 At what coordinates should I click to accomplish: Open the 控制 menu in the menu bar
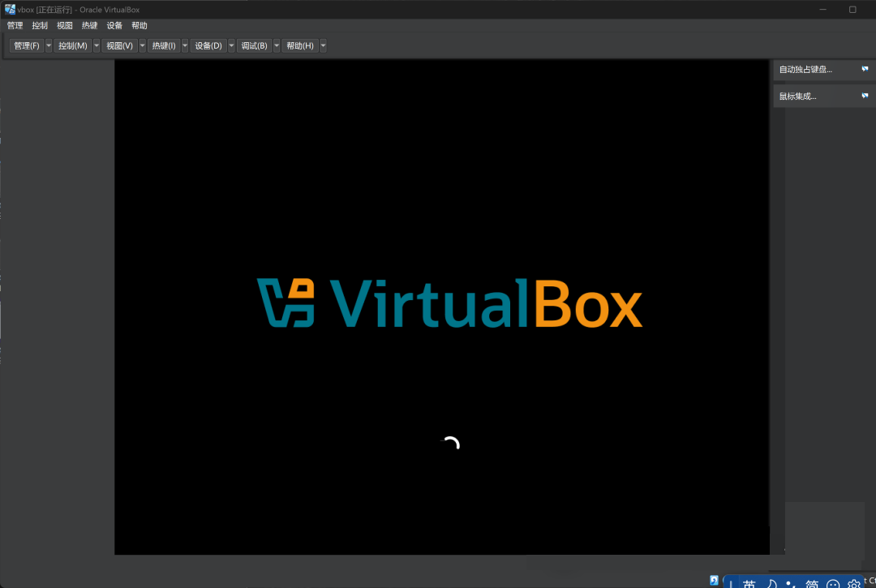40,26
